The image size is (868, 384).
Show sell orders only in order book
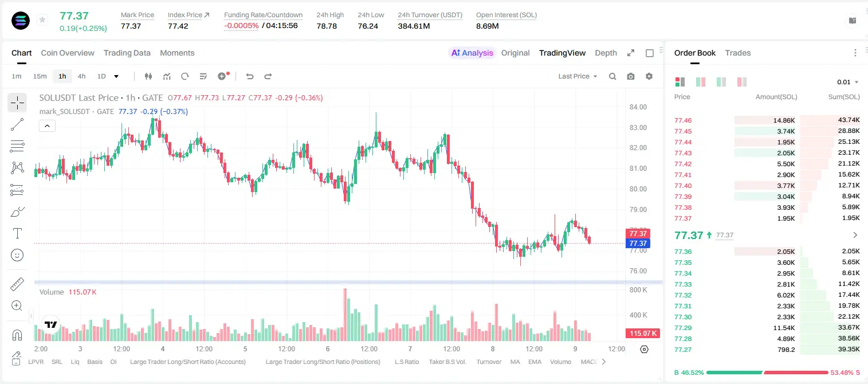742,82
